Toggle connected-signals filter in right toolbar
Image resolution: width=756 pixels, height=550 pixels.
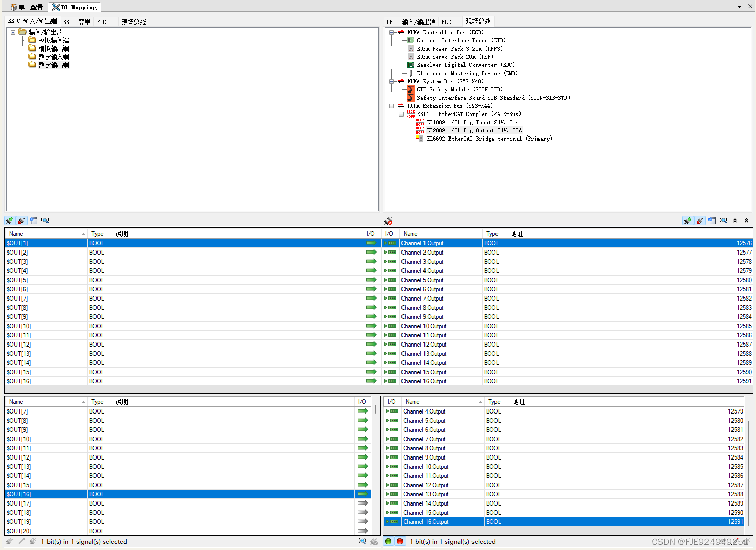[688, 221]
